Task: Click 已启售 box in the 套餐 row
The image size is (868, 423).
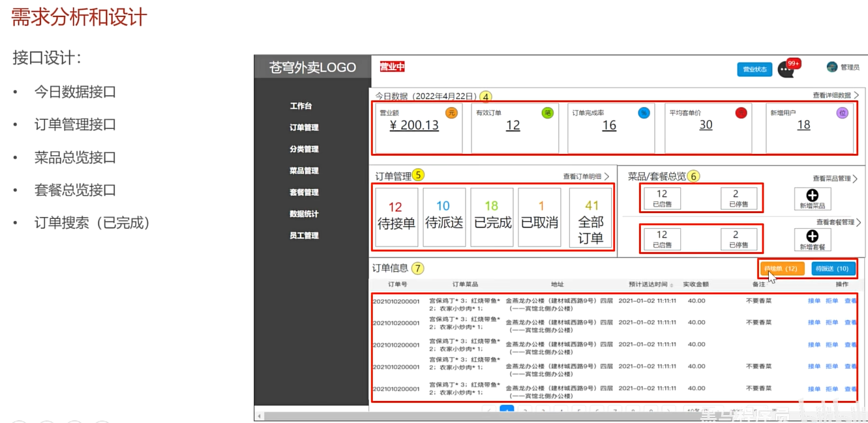Action: tap(662, 239)
